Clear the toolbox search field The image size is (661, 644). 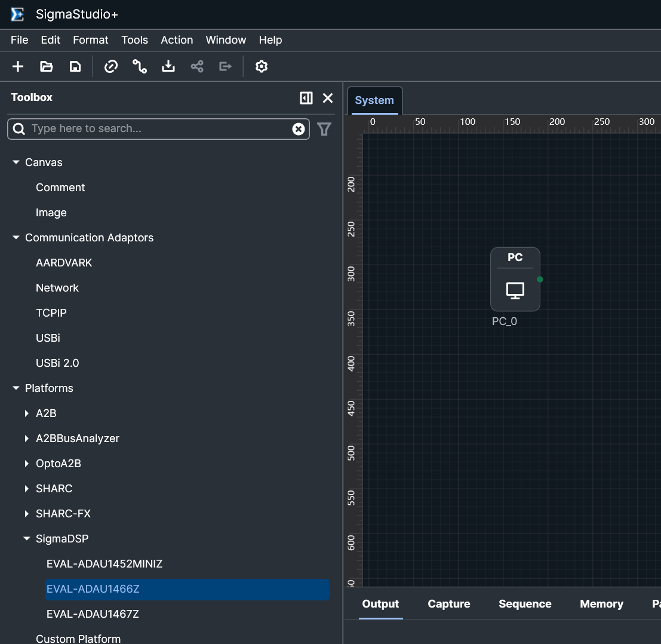[299, 129]
